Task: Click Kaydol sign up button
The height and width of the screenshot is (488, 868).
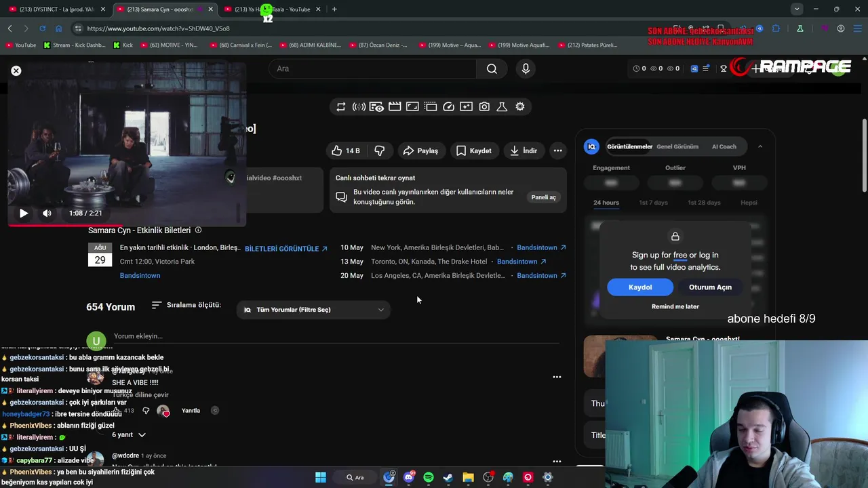Action: 640,287
